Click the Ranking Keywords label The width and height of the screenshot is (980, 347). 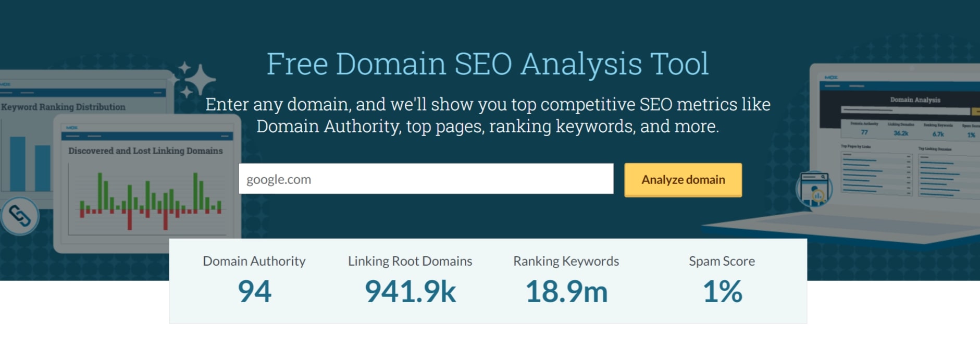tap(566, 261)
